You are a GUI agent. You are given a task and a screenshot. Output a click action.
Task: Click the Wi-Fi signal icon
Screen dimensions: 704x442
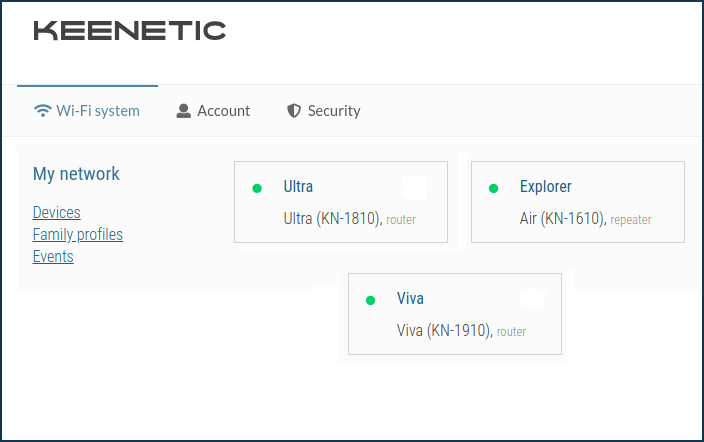(42, 111)
